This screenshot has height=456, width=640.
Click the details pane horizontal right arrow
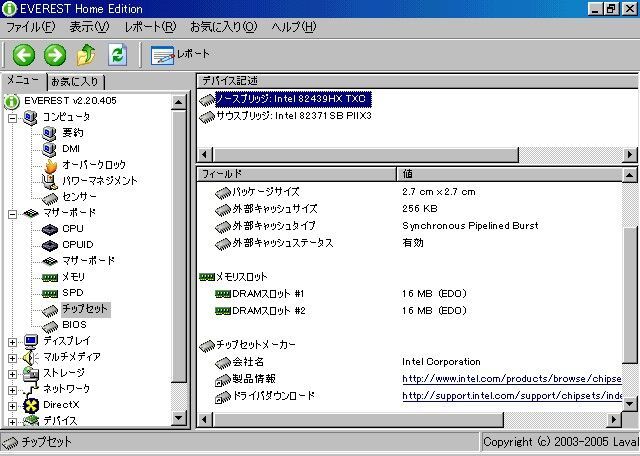[614, 419]
